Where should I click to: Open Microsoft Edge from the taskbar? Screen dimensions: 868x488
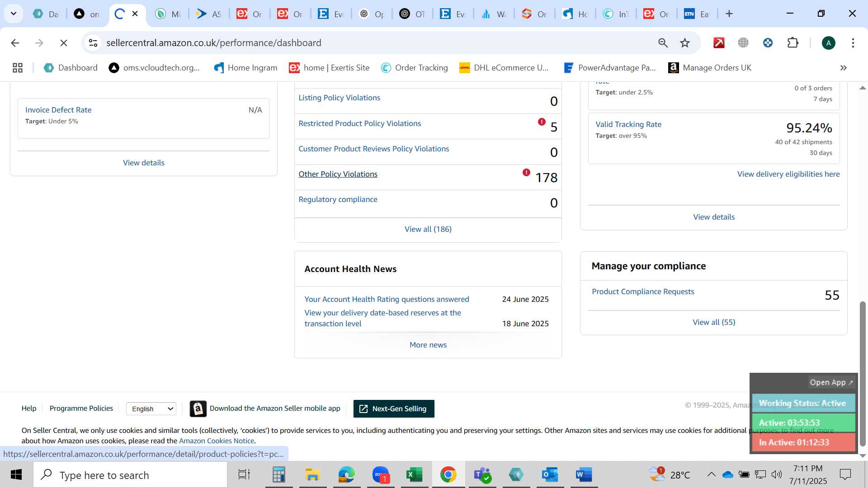pyautogui.click(x=347, y=475)
